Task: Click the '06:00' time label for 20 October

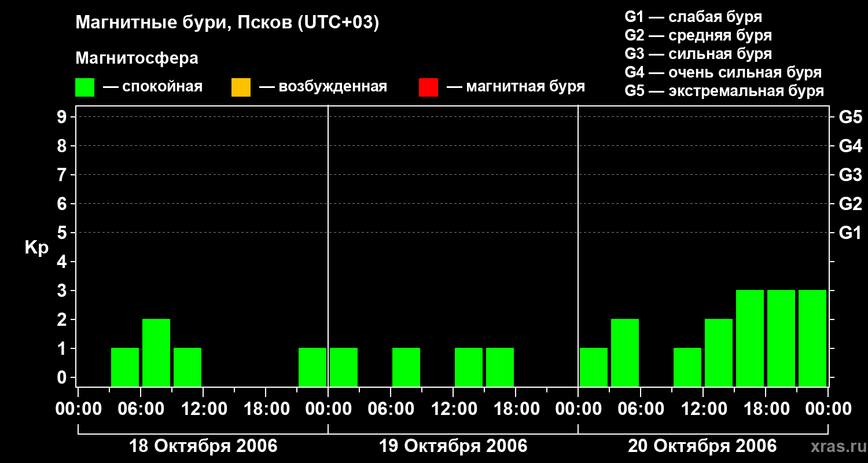Action: click(x=641, y=409)
